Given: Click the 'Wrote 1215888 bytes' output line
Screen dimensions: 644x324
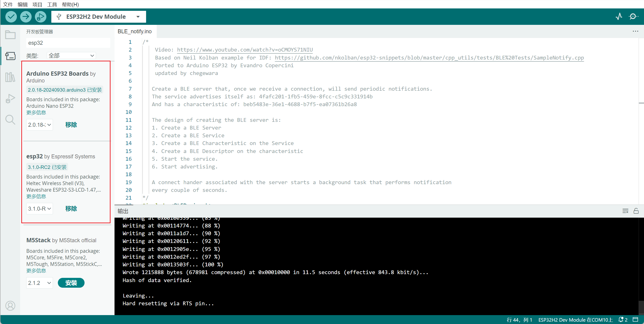Looking at the screenshot, I should point(275,272).
